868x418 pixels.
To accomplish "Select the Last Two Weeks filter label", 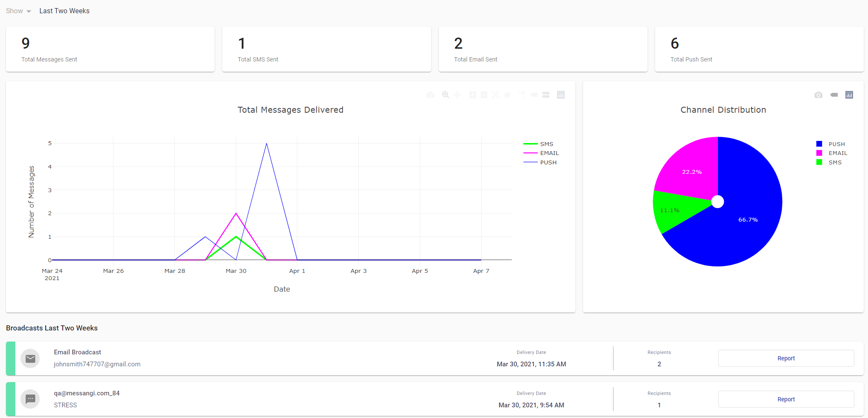I will pyautogui.click(x=64, y=11).
